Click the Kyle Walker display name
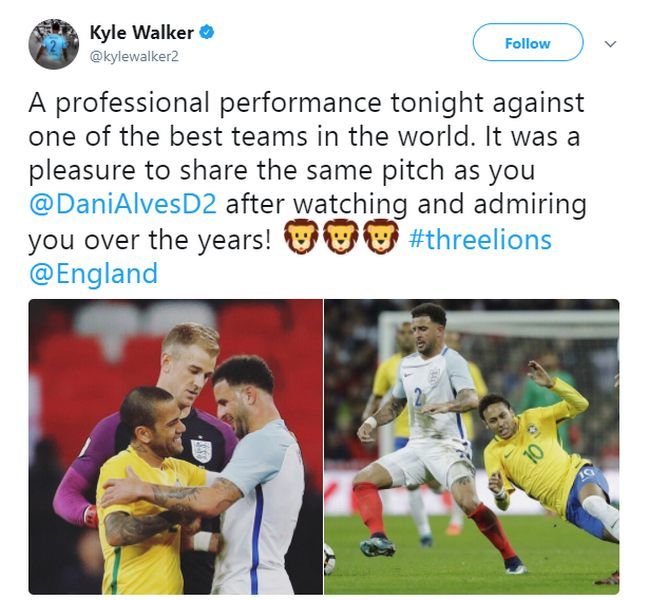This screenshot has height=600, width=649. (x=142, y=33)
